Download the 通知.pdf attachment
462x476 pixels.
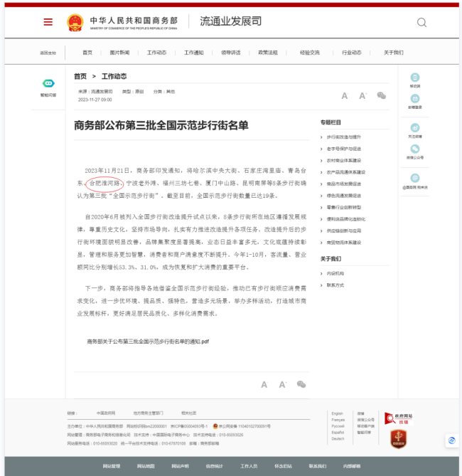148,342
